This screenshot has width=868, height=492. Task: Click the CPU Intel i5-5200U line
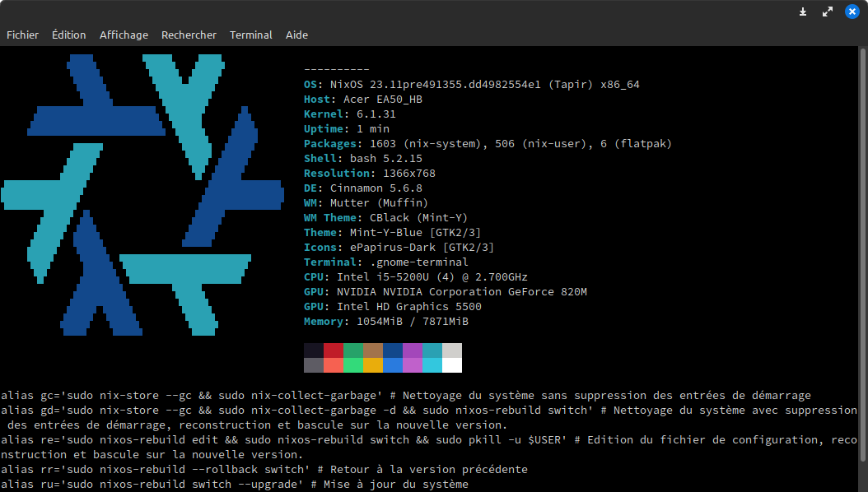[416, 277]
